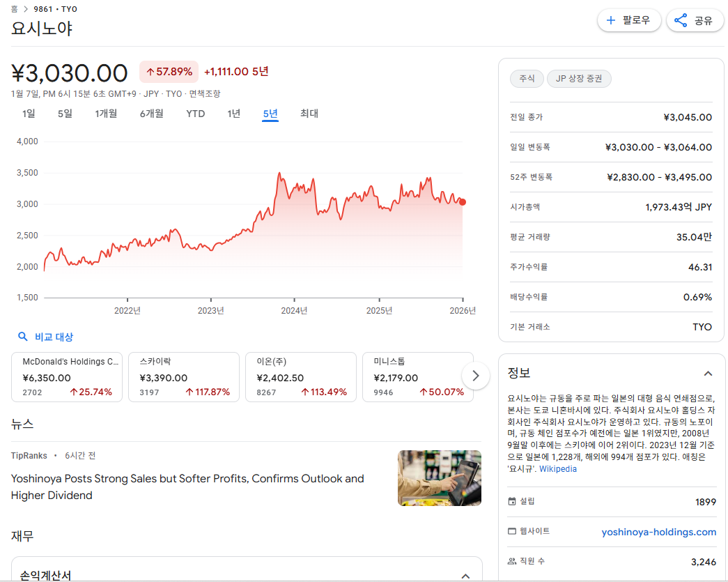Viewport: 728px width, 582px height.
Task: Click the 설립 value 1899
Action: click(706, 502)
